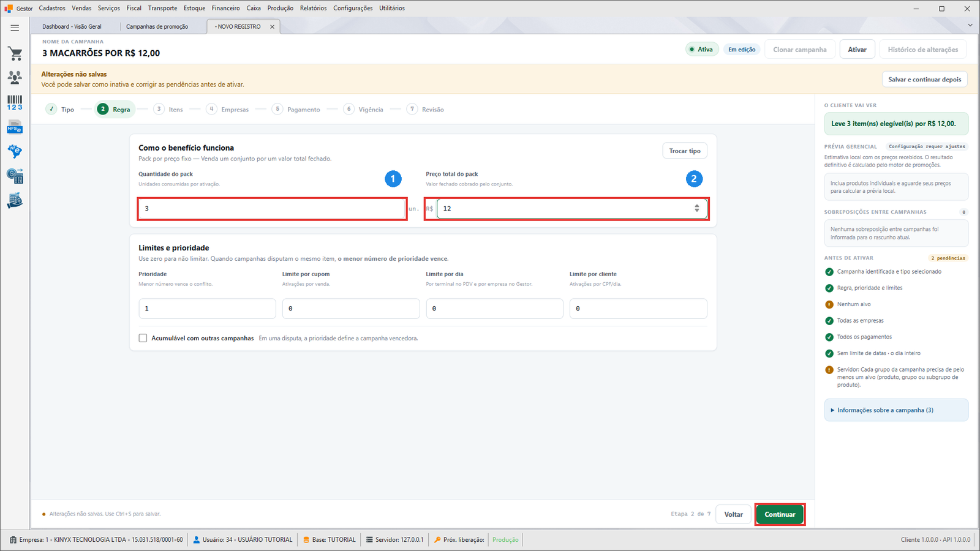
Task: Click the Usuário: 34 status bar entry
Action: click(243, 540)
